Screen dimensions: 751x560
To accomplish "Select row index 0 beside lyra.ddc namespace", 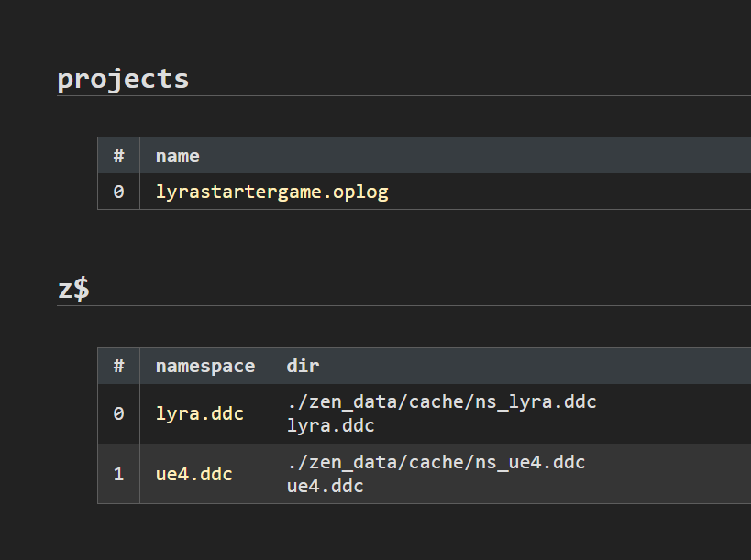I will tap(118, 413).
